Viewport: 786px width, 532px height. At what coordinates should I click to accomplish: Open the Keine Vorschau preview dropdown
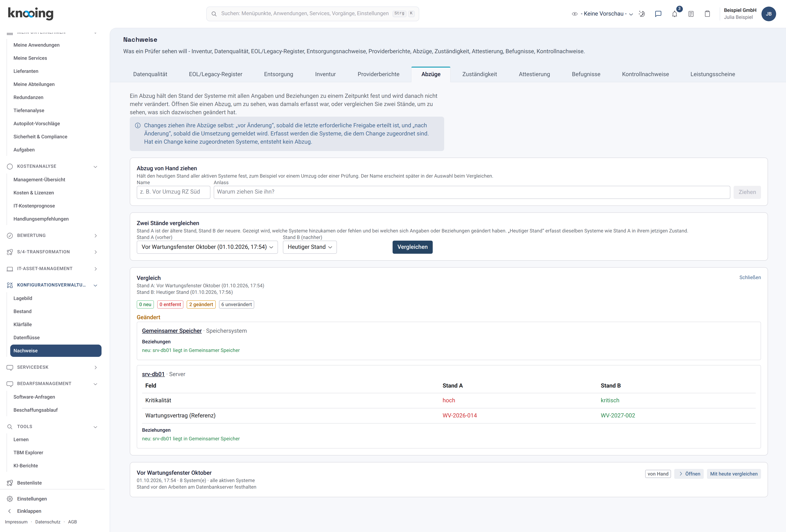[x=602, y=14]
